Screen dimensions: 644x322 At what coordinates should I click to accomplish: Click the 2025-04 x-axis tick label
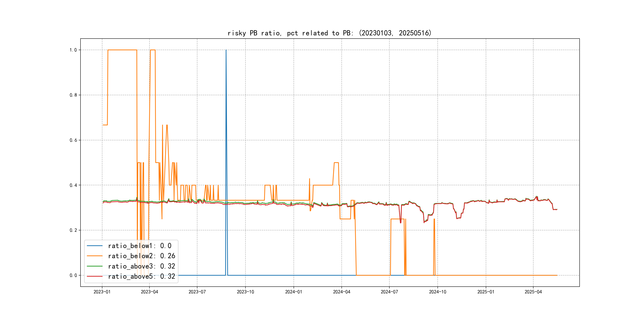533,292
